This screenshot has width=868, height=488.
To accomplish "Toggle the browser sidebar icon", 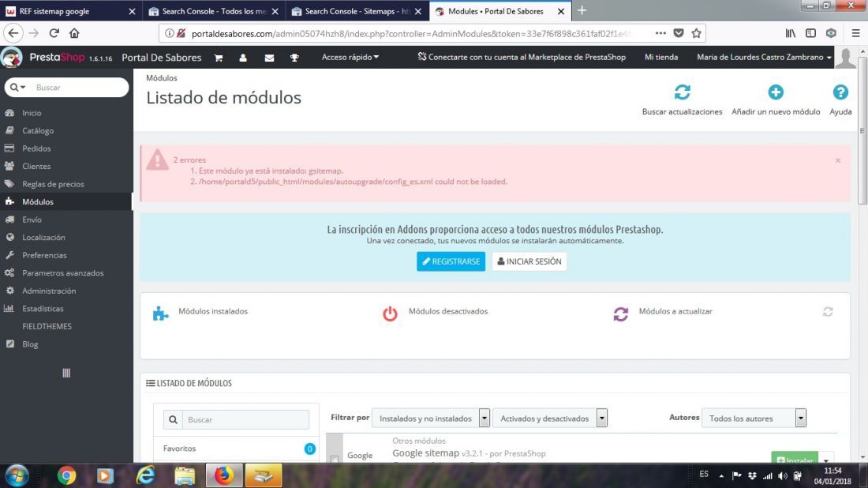I will (x=810, y=33).
